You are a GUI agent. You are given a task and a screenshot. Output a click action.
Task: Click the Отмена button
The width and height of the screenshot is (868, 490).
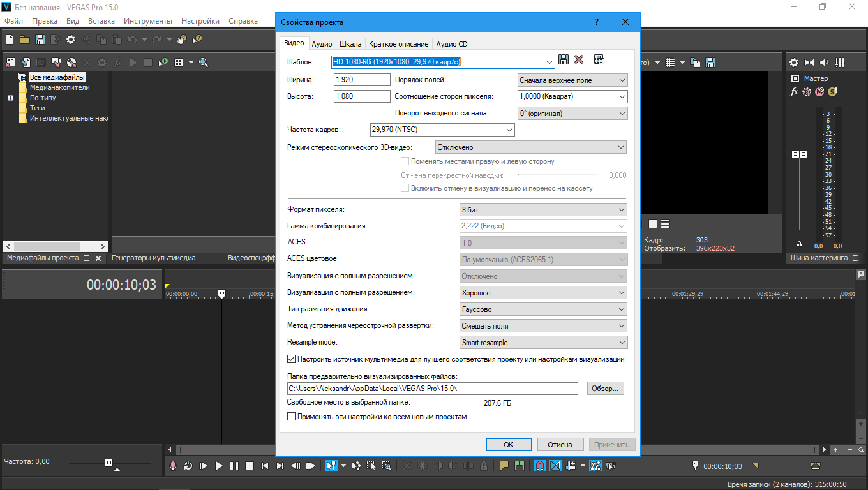(560, 445)
